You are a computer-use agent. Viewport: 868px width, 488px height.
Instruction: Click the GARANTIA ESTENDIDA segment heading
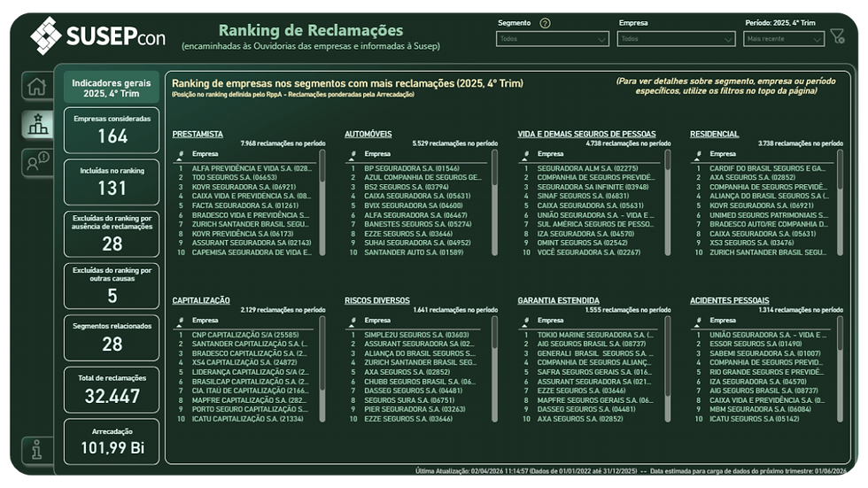tap(559, 300)
